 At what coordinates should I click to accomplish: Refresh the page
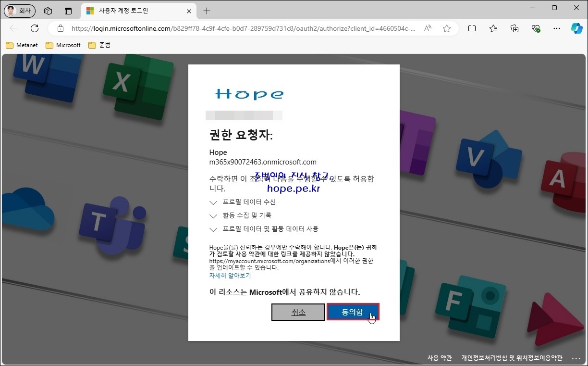point(35,28)
